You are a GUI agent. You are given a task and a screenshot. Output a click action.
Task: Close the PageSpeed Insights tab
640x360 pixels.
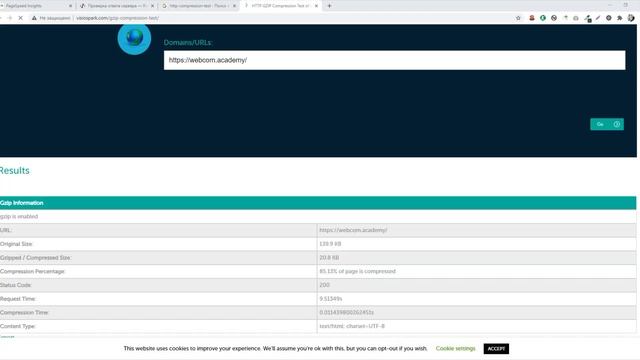70,6
